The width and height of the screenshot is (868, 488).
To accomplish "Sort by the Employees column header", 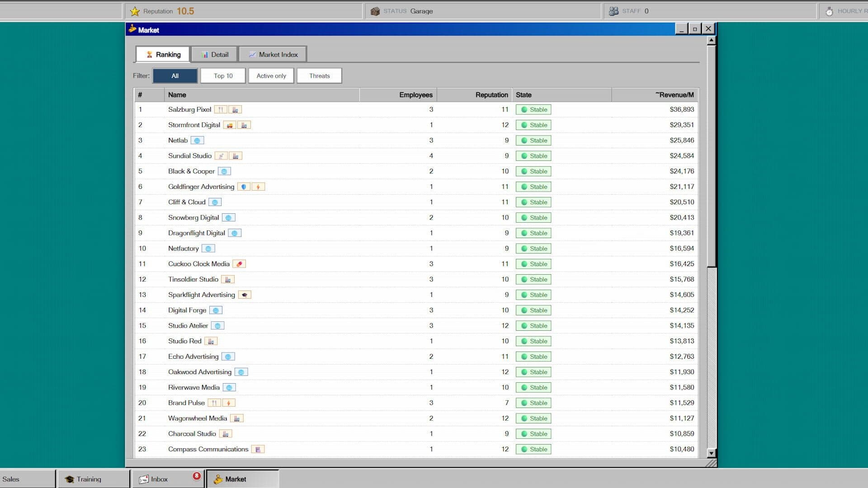I will pos(398,95).
